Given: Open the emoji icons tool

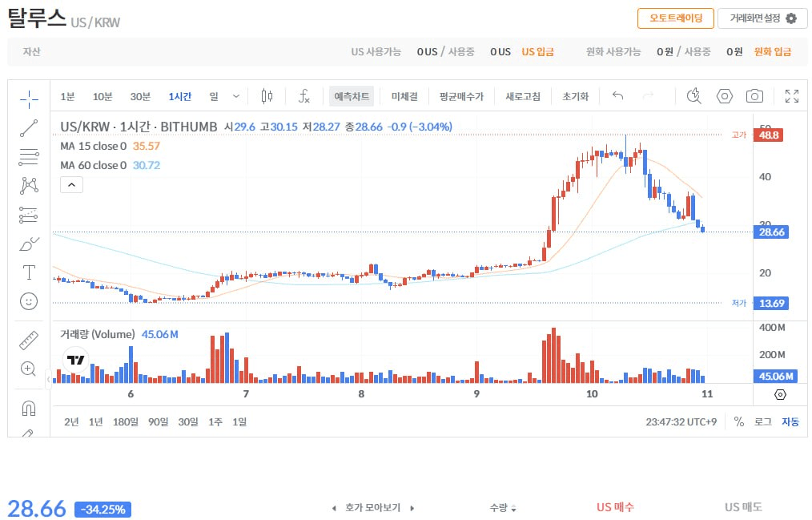Looking at the screenshot, I should point(29,301).
